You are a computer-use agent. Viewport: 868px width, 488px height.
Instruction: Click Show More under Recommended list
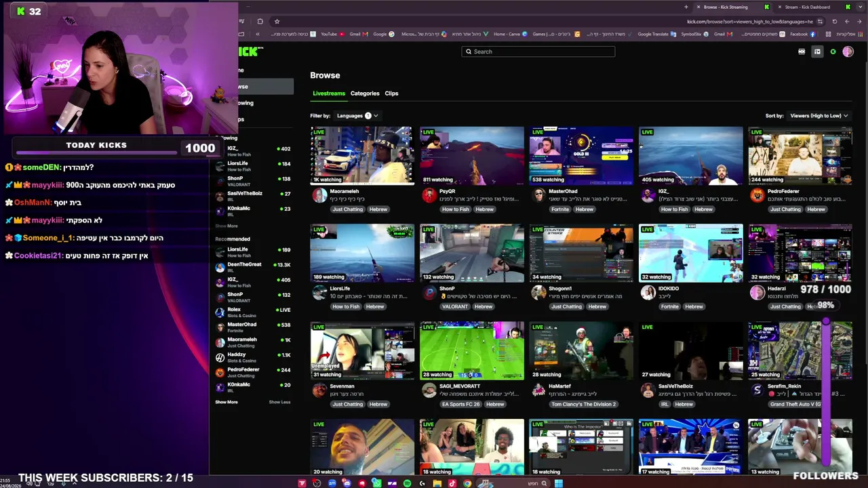226,402
